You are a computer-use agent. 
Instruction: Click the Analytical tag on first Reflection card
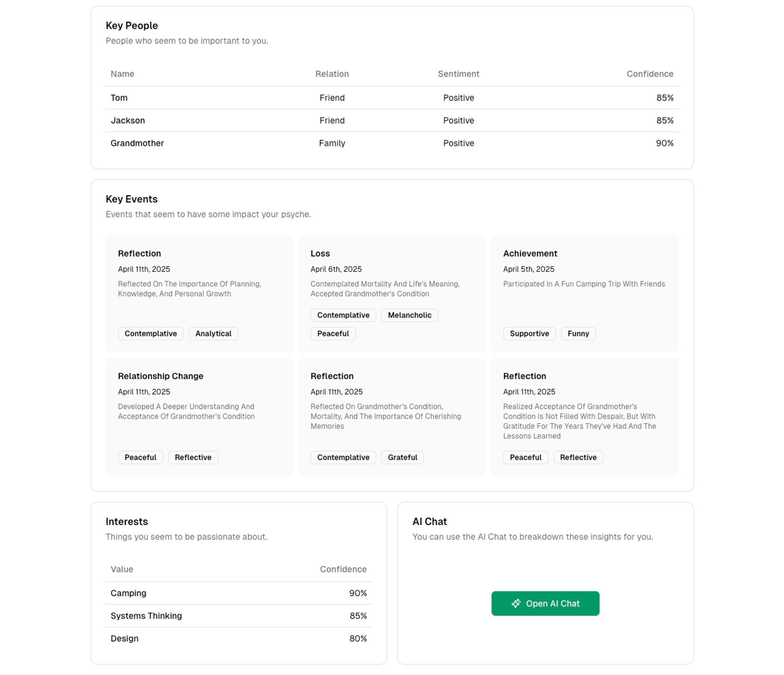(213, 333)
